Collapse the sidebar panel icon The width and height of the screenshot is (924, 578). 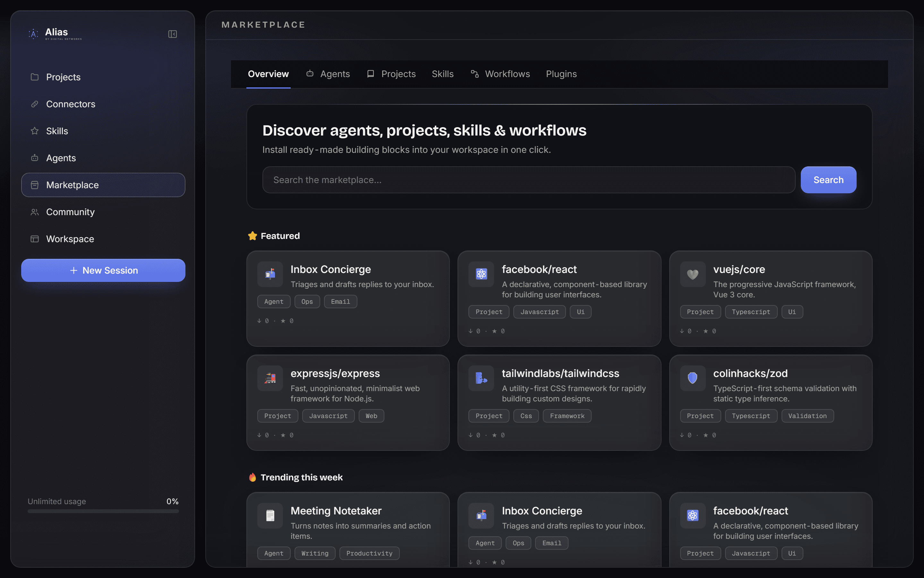[x=173, y=34]
